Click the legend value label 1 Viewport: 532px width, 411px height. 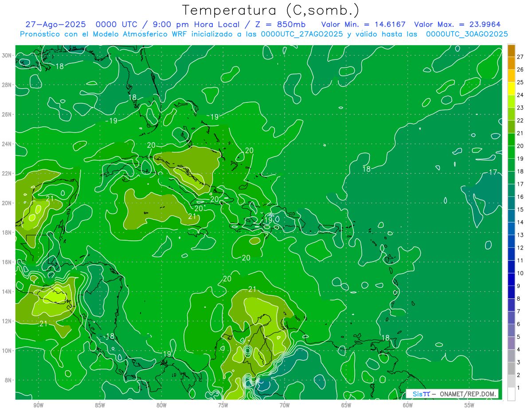[519, 388]
